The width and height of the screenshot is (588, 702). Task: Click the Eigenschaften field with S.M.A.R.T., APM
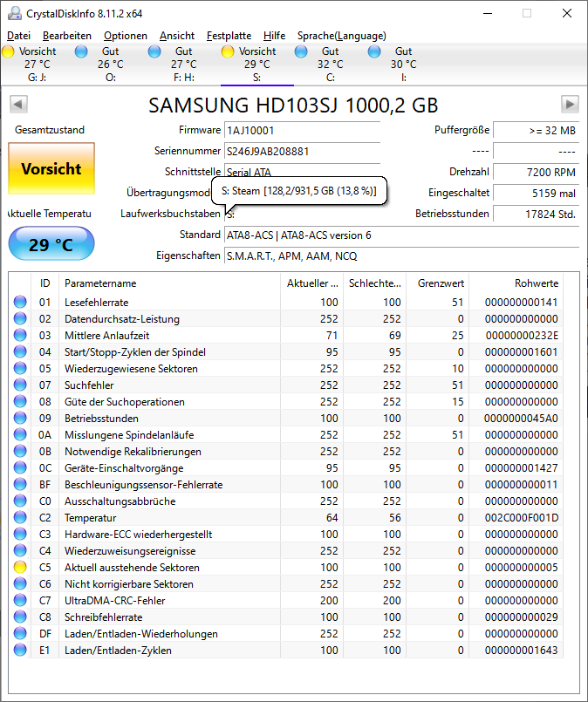pos(401,256)
